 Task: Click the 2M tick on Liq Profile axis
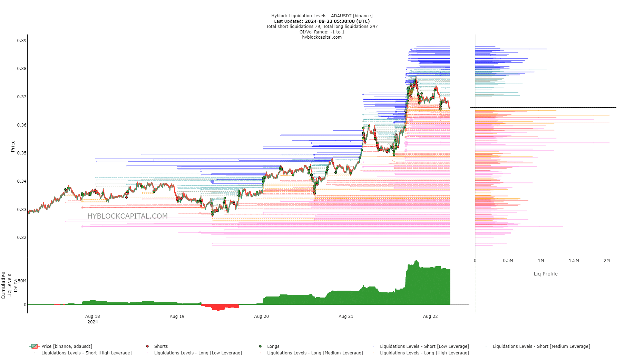pyautogui.click(x=607, y=261)
